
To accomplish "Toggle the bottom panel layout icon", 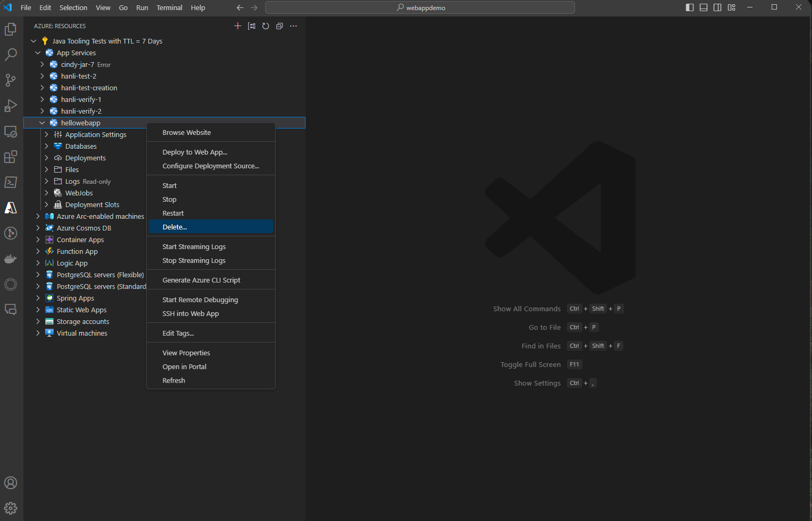I will [x=704, y=7].
